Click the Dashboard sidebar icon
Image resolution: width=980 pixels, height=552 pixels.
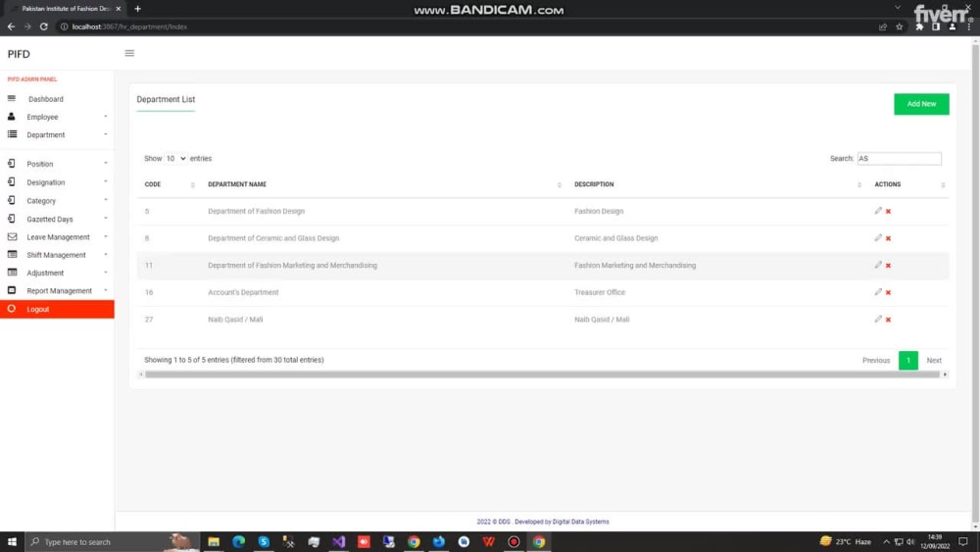pos(11,99)
